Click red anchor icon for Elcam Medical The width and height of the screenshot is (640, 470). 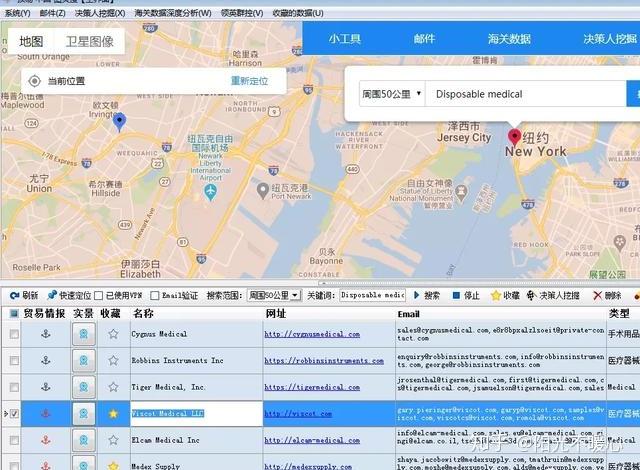[x=46, y=440]
